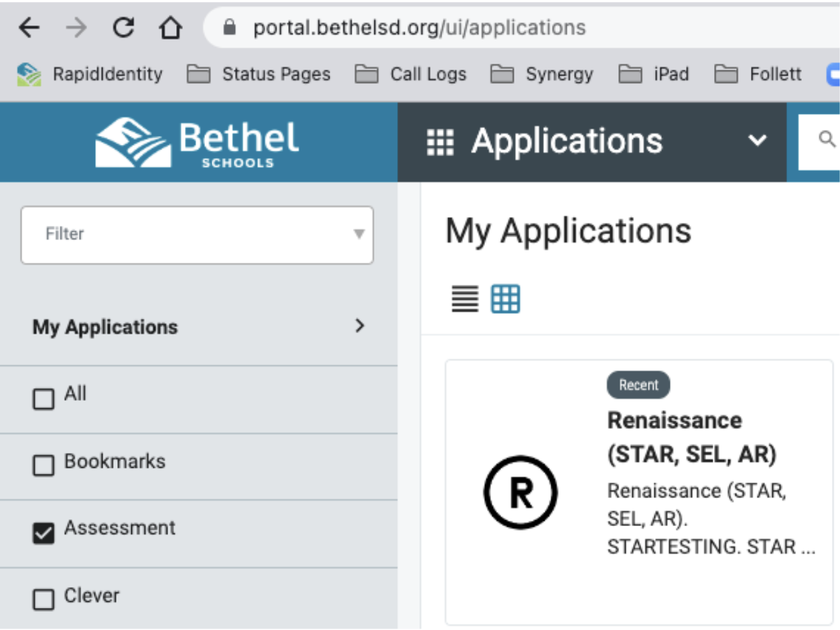The image size is (840, 630).
Task: Switch to grid view icon
Action: (x=505, y=299)
